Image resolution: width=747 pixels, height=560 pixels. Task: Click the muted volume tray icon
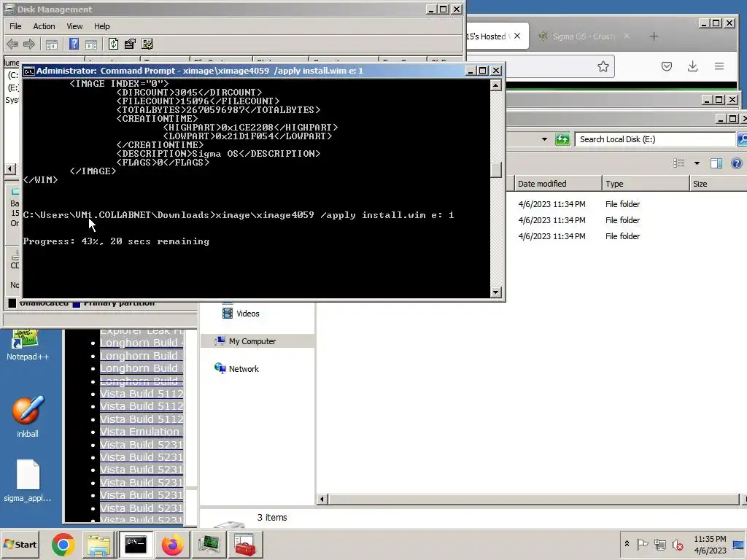click(677, 544)
